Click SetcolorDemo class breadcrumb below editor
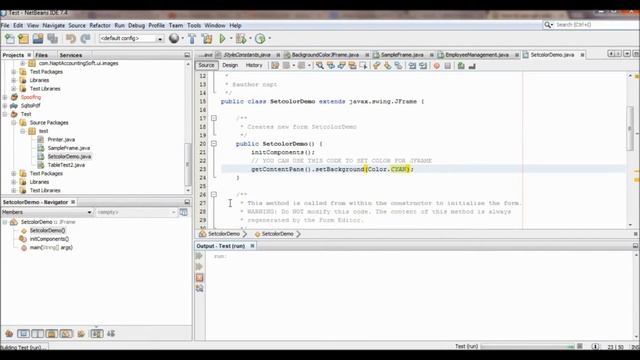The image size is (640, 360). click(x=223, y=234)
